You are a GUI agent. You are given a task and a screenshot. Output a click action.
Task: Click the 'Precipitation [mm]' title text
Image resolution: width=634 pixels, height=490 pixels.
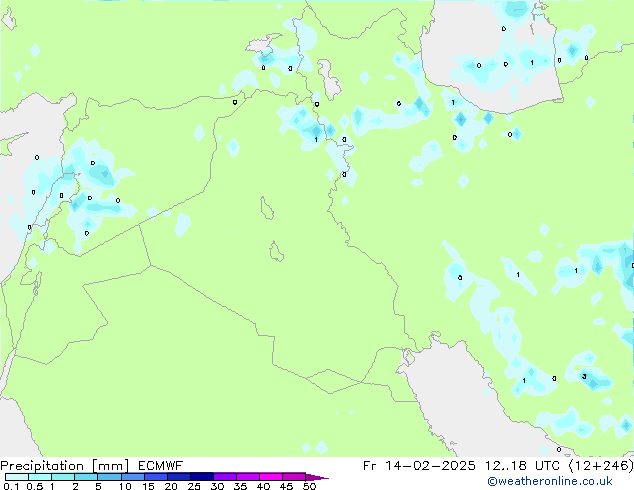click(65, 466)
